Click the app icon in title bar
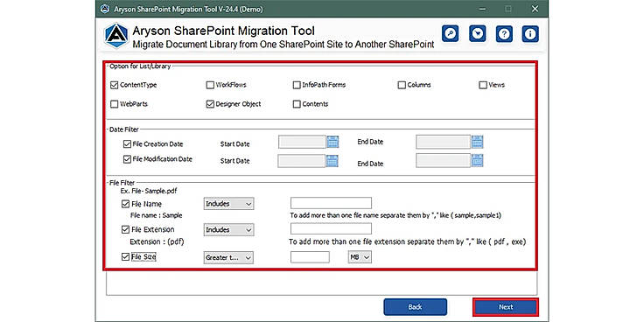 [105, 9]
